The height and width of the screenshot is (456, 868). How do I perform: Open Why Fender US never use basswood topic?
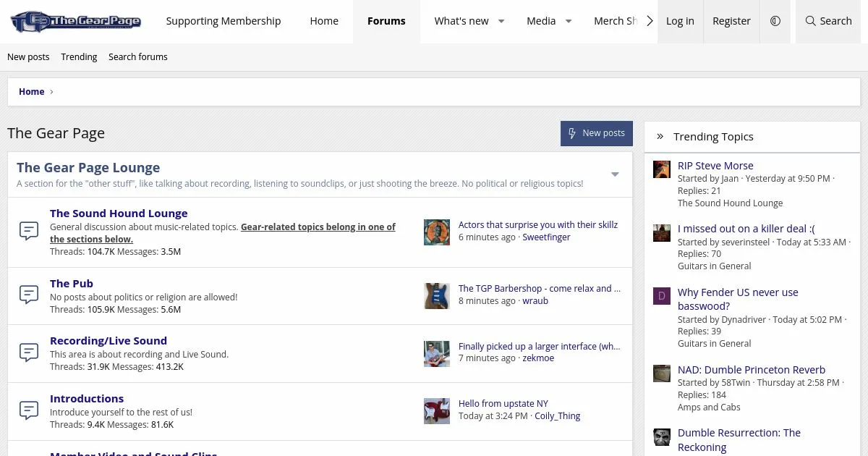pos(738,299)
